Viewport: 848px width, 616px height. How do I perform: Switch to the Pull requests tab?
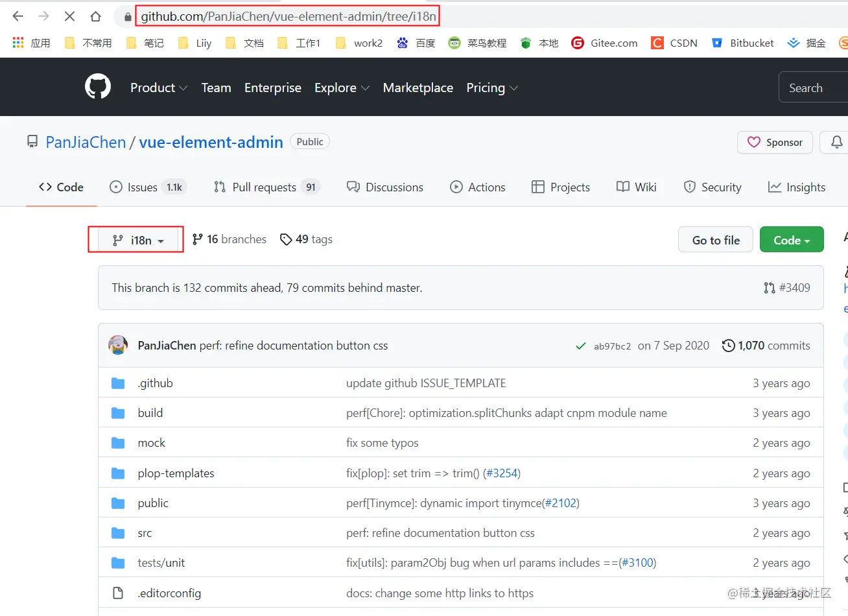[267, 187]
